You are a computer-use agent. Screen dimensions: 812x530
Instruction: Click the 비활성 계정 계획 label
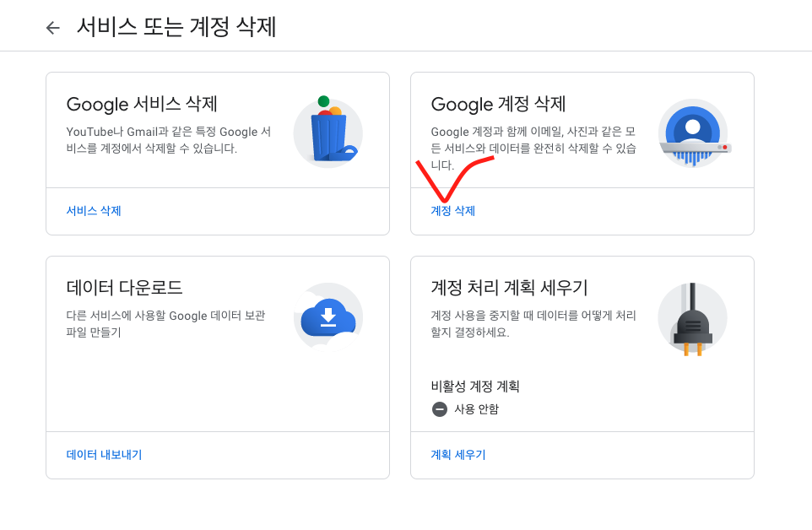click(x=475, y=387)
